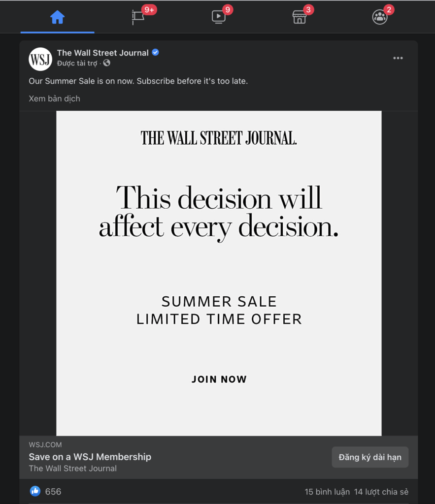Open the Groups icon
The height and width of the screenshot is (504, 435).
coord(379,17)
